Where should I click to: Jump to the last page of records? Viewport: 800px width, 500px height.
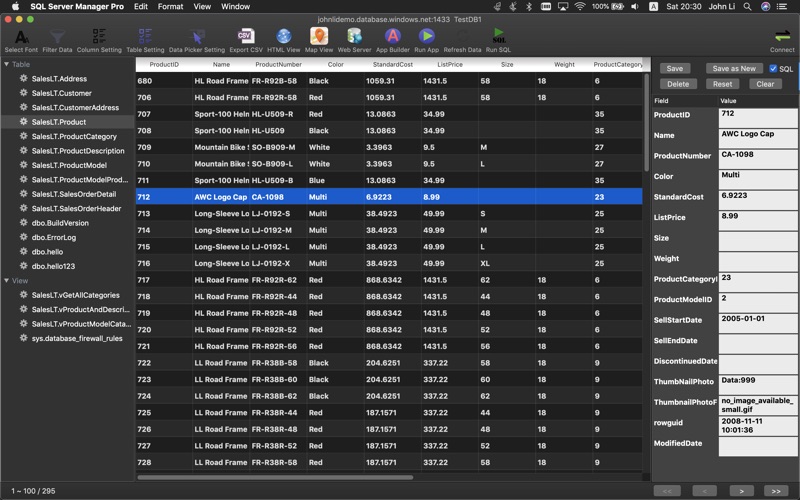click(x=776, y=491)
